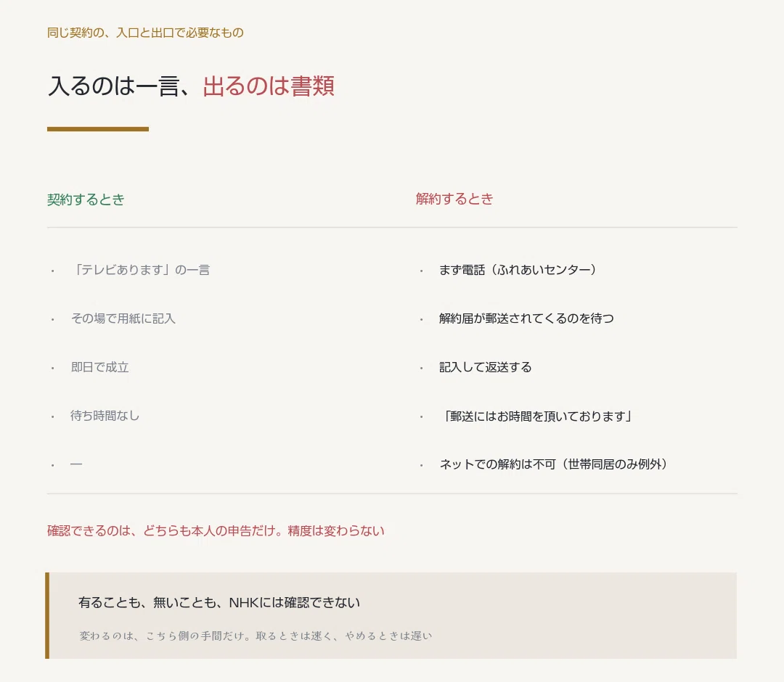This screenshot has width=784, height=682.
Task: Click the red note 確認できるのは、どちらも本人の申告だけ
Action: pyautogui.click(x=166, y=530)
